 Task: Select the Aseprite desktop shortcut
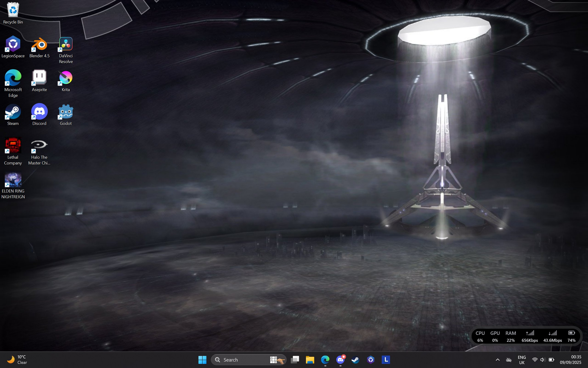(39, 81)
